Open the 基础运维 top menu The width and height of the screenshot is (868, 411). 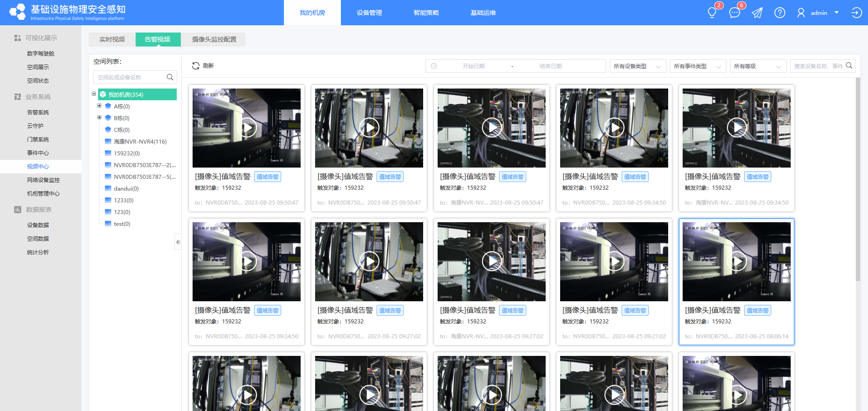483,13
